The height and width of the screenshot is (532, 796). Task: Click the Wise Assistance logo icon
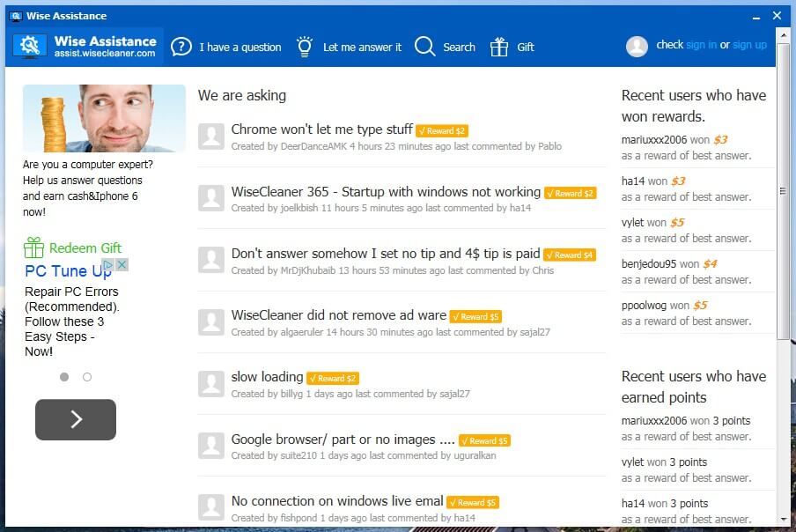click(x=30, y=46)
